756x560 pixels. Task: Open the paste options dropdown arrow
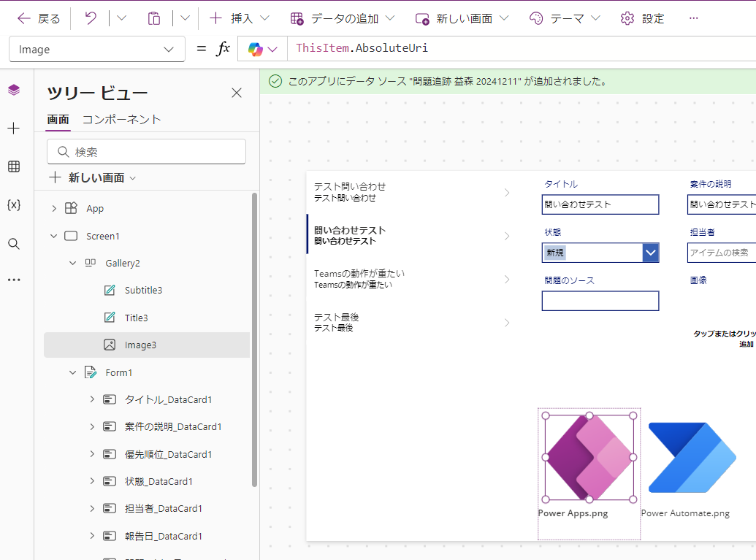(185, 19)
